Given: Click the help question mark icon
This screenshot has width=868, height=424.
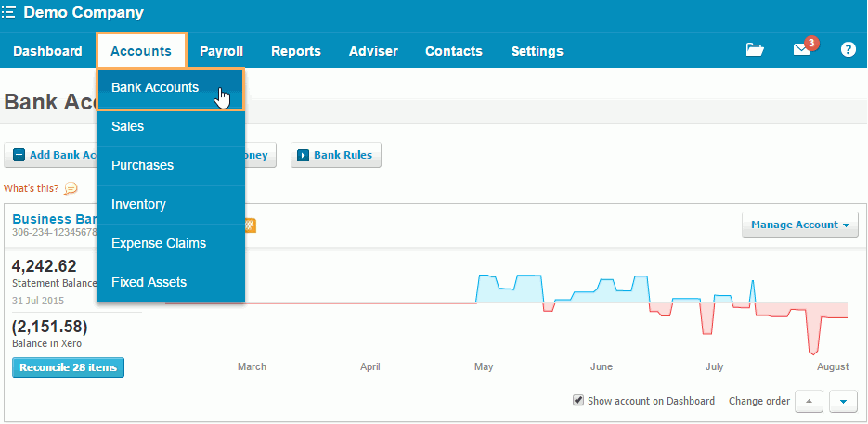Looking at the screenshot, I should [849, 50].
